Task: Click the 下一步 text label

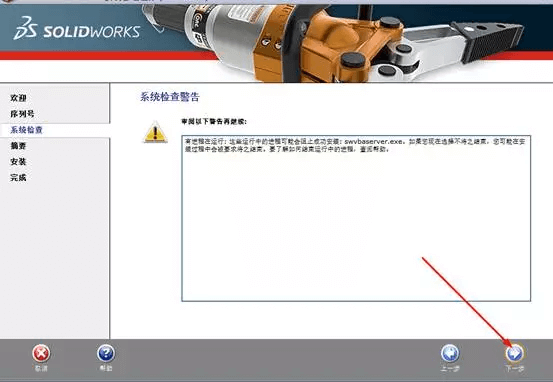Action: 515,369
